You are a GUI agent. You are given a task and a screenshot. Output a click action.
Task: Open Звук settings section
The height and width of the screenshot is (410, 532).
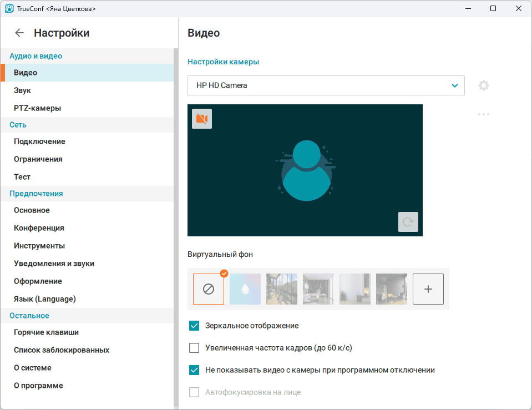[87, 90]
